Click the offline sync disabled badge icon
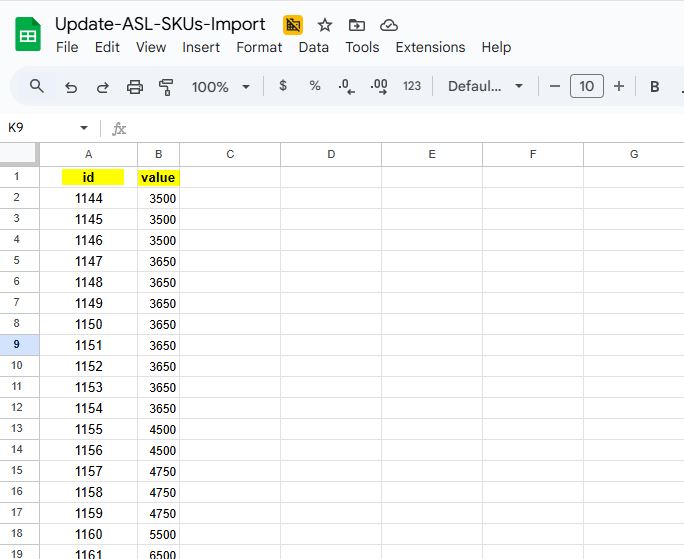Image resolution: width=684 pixels, height=559 pixels. point(293,25)
